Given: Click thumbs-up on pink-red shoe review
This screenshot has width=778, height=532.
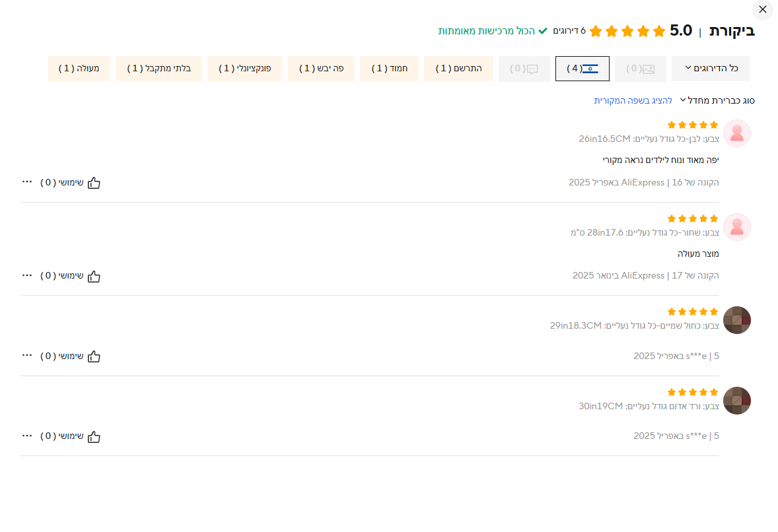Looking at the screenshot, I should click(x=94, y=436).
